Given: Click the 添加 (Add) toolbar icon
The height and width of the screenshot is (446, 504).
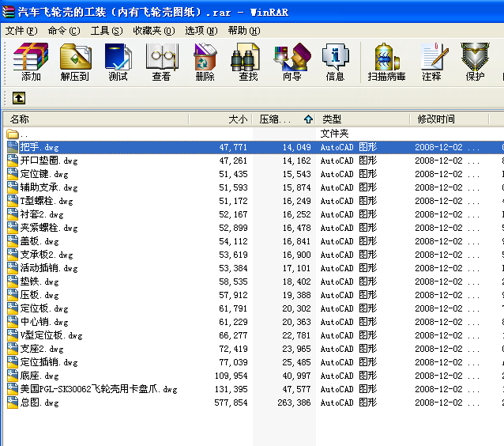Looking at the screenshot, I should coord(31,62).
